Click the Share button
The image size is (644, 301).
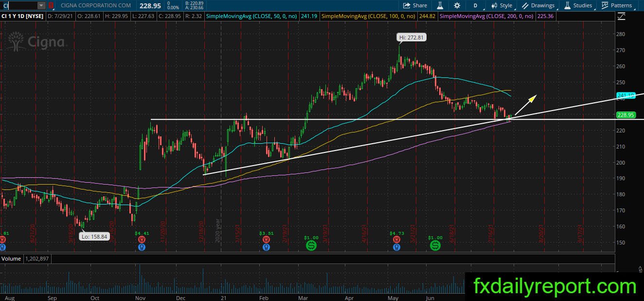[415, 5]
